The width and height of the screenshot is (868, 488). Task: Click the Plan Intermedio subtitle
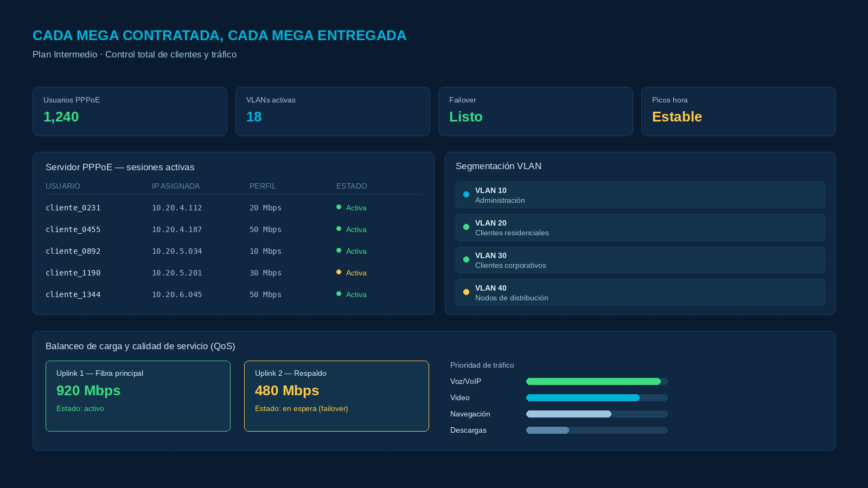coord(135,54)
